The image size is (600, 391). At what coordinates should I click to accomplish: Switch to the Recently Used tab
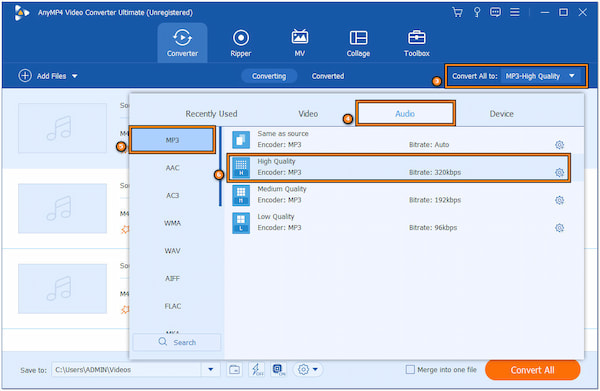[211, 114]
